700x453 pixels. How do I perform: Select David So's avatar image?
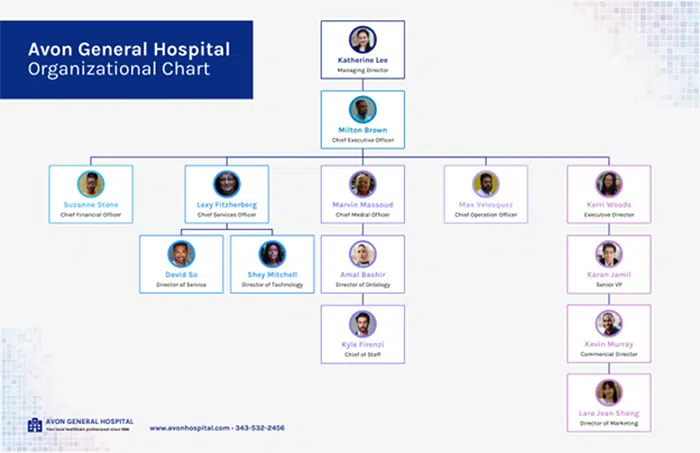click(x=181, y=254)
